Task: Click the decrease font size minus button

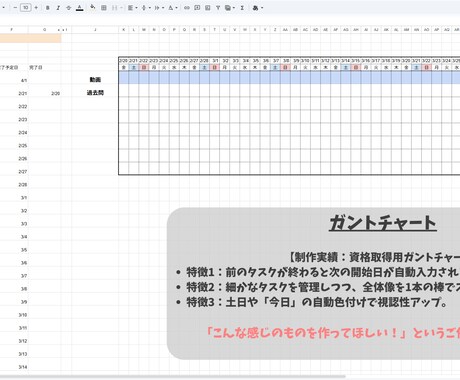Action: coord(15,8)
